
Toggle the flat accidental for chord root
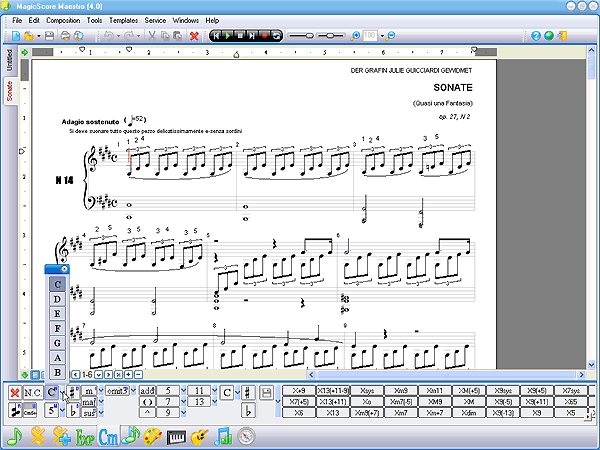pyautogui.click(x=73, y=411)
